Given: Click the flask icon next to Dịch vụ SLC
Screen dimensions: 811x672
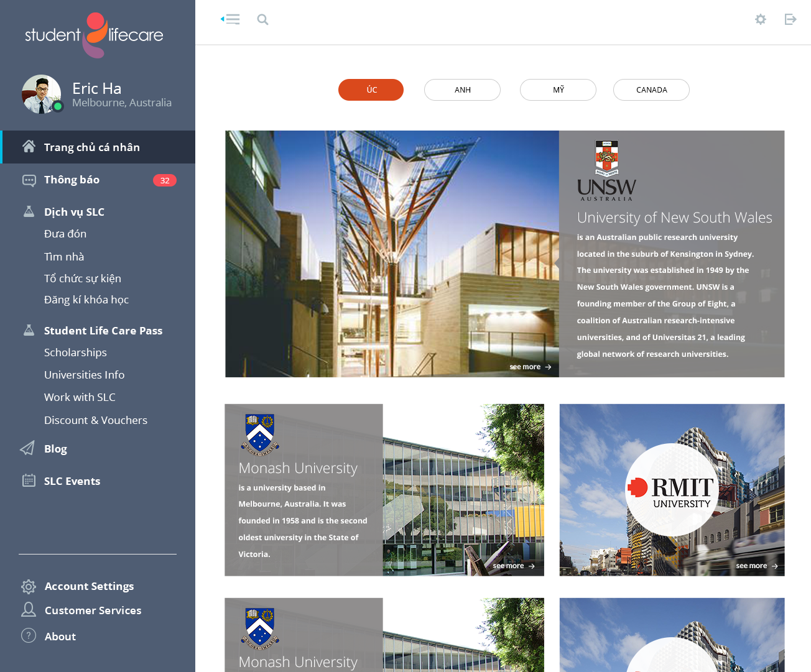Looking at the screenshot, I should 29,211.
